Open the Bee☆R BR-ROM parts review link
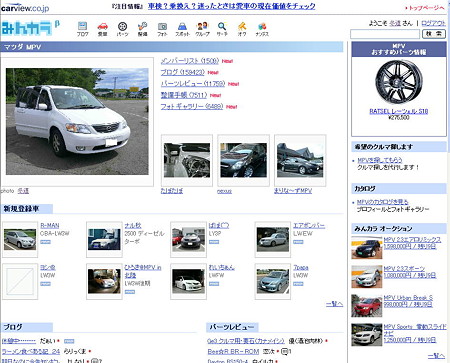The width and height of the screenshot is (450, 363). coord(233,351)
